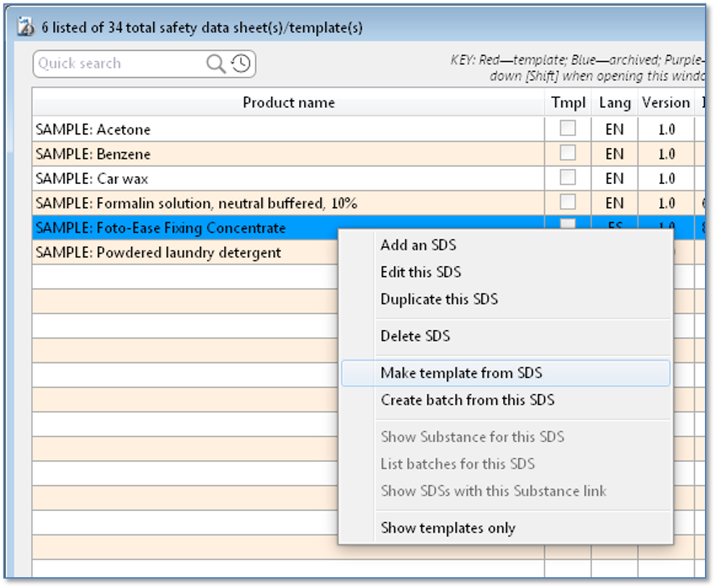Image resolution: width=715 pixels, height=588 pixels.
Task: Choose "Edit this SDS" menu entry
Action: 506,272
